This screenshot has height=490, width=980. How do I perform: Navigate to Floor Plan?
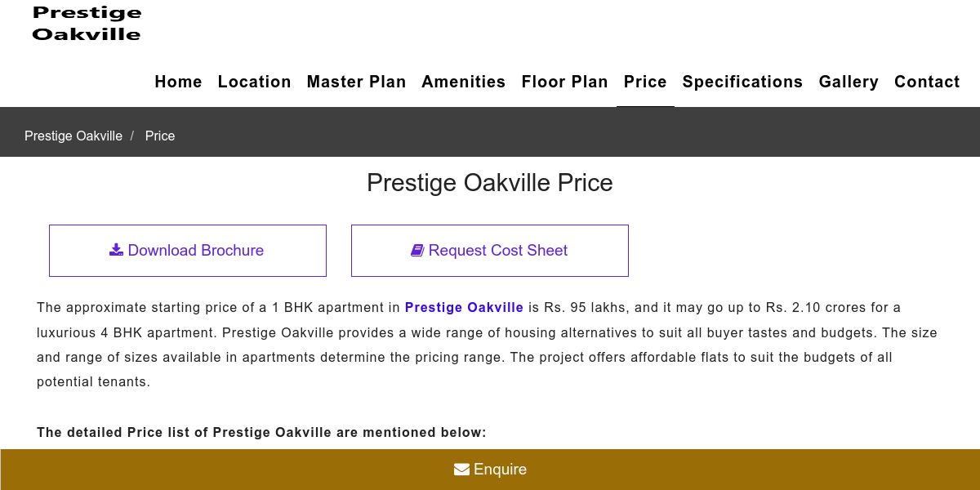564,82
